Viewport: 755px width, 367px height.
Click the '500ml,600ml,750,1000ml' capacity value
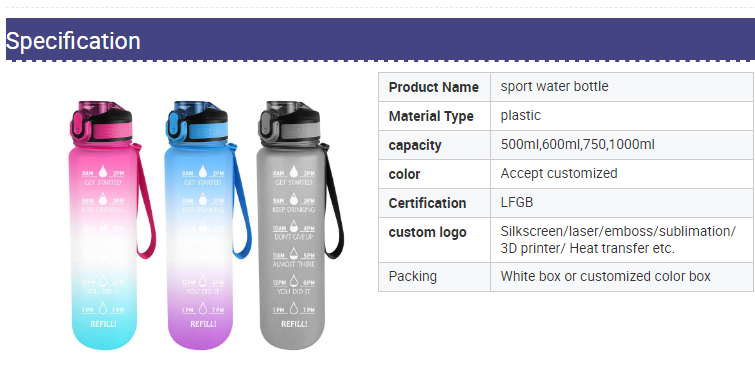[x=577, y=144]
